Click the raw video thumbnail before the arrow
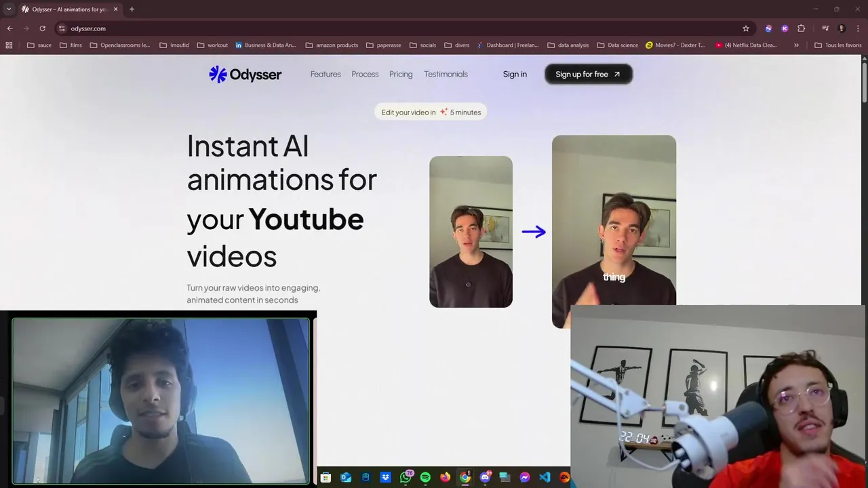The width and height of the screenshot is (868, 488). (x=471, y=232)
